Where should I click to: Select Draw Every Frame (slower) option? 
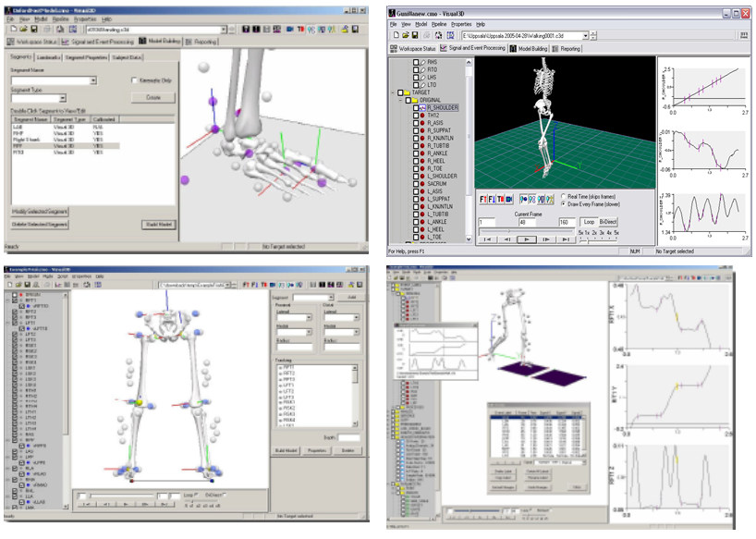(x=565, y=203)
